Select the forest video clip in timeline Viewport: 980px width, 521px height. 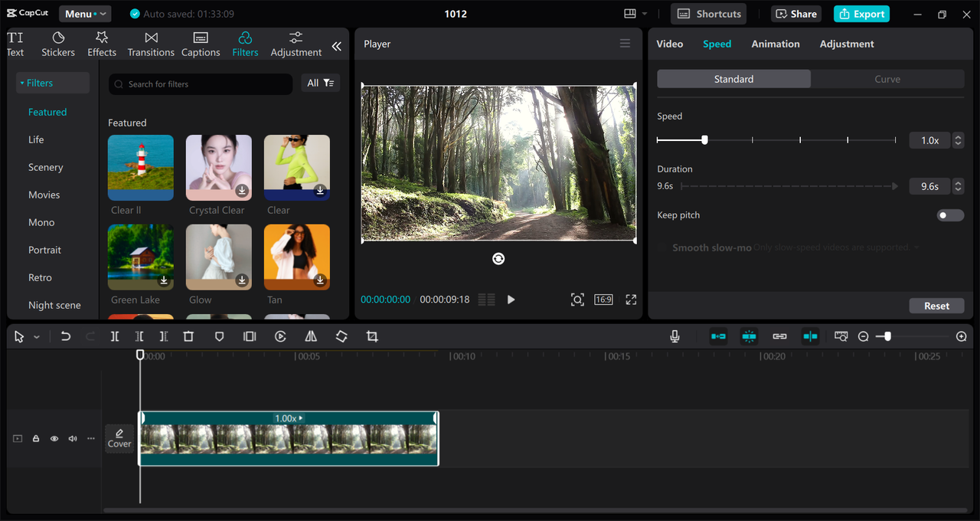tap(289, 438)
